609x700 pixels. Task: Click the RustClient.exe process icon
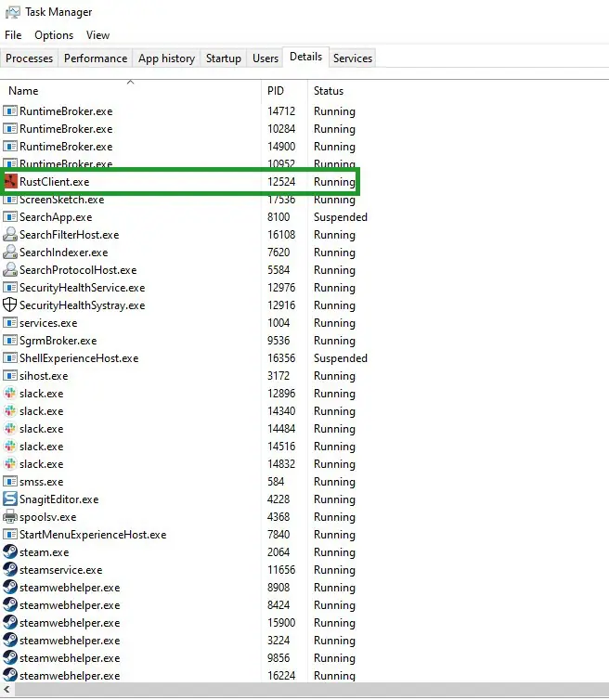[x=10, y=182]
